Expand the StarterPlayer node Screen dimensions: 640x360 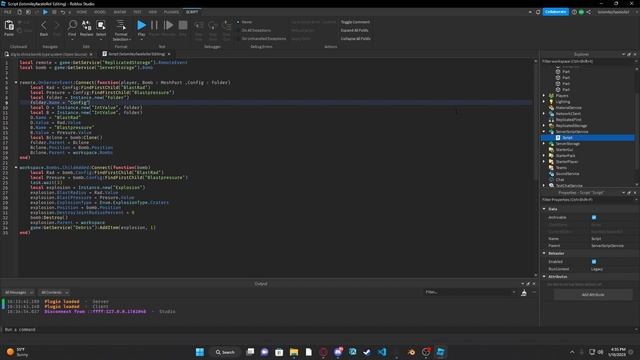(544, 162)
